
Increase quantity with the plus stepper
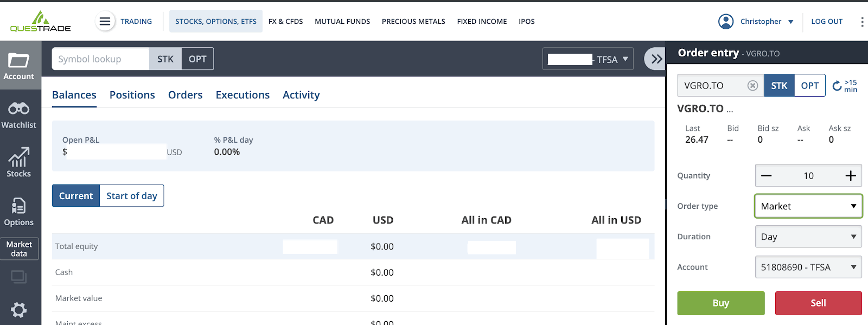851,175
